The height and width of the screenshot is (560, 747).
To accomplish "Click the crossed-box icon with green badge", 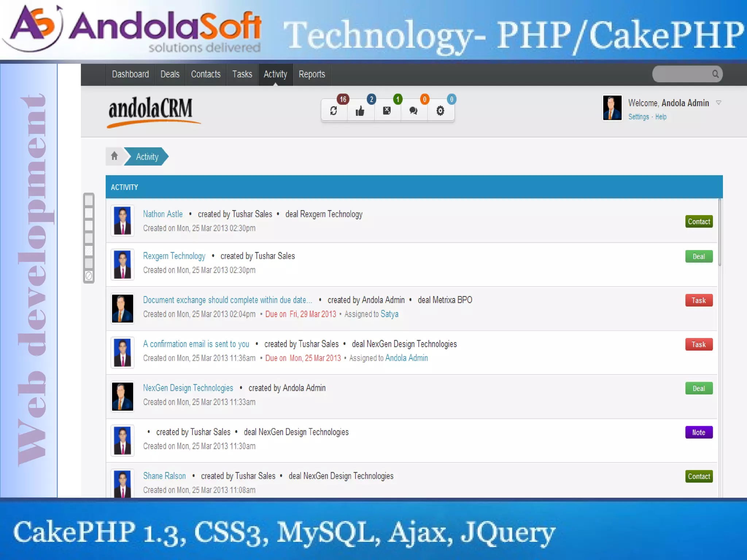I will pos(387,110).
